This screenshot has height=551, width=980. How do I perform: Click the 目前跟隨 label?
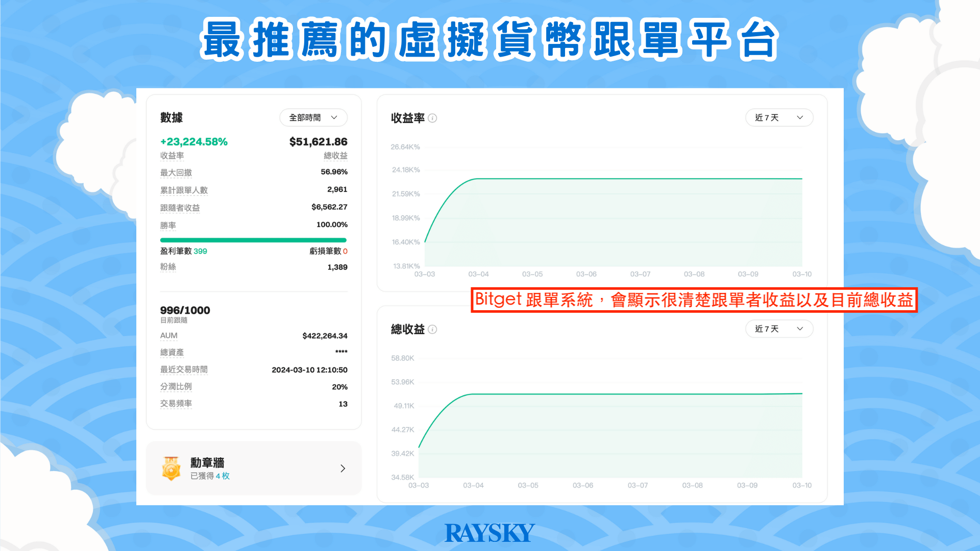pos(174,320)
